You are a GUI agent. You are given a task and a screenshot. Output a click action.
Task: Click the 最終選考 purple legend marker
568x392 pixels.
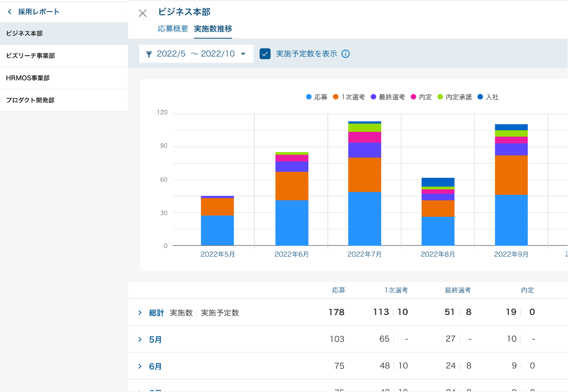tap(374, 97)
